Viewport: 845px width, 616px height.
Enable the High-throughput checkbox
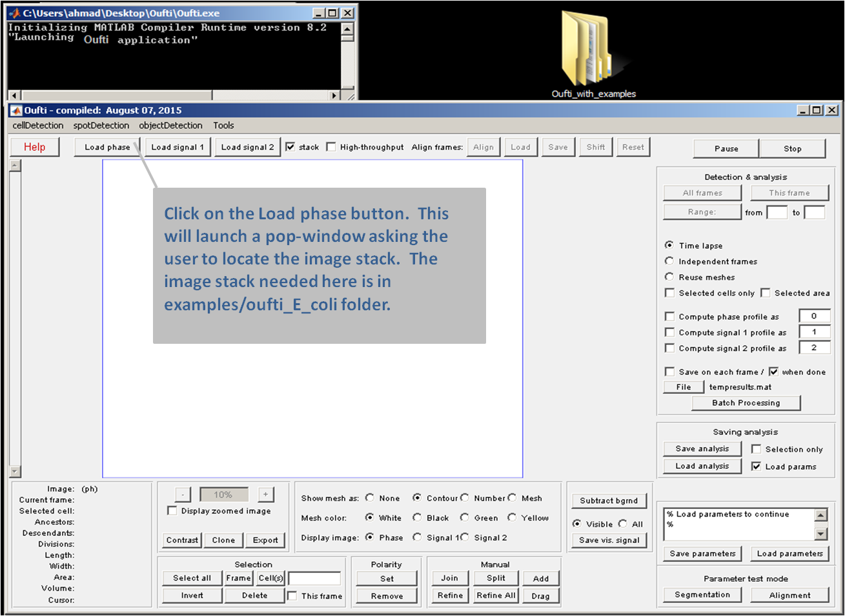point(331,147)
